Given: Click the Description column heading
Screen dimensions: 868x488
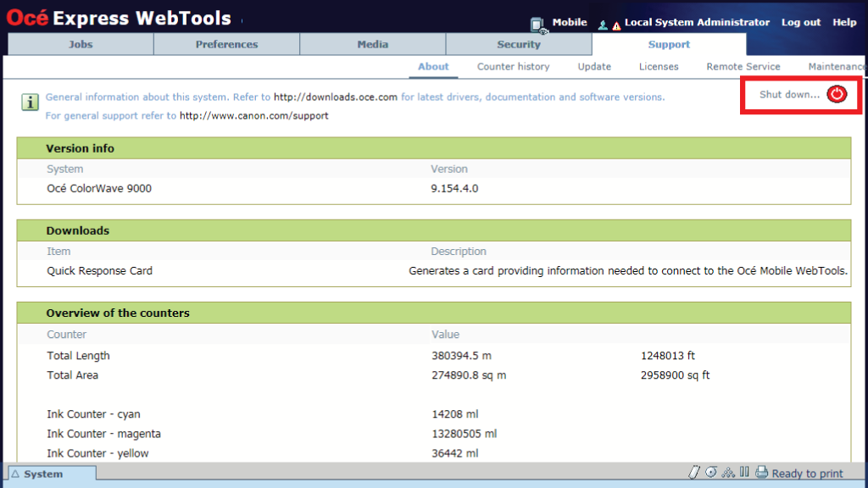Looking at the screenshot, I should [x=459, y=251].
